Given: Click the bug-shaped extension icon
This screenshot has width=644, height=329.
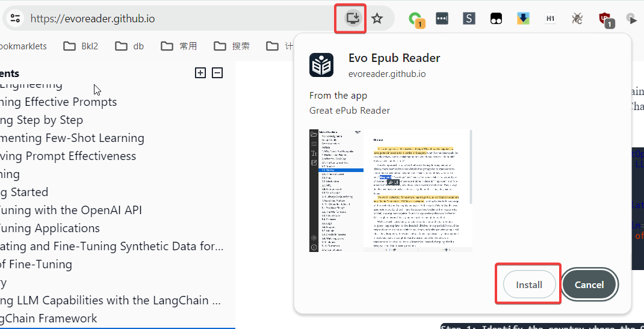Looking at the screenshot, I should click(x=578, y=19).
